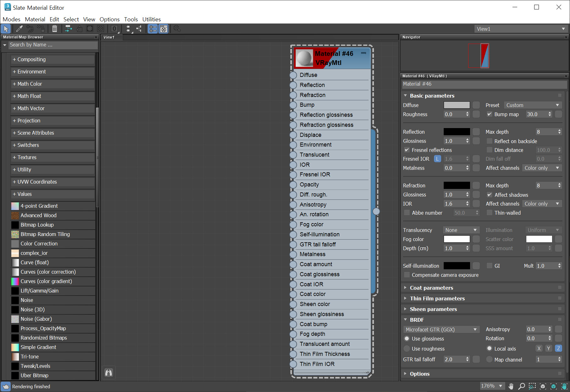Open the View1 dropdown
570x392 pixels.
click(x=521, y=29)
